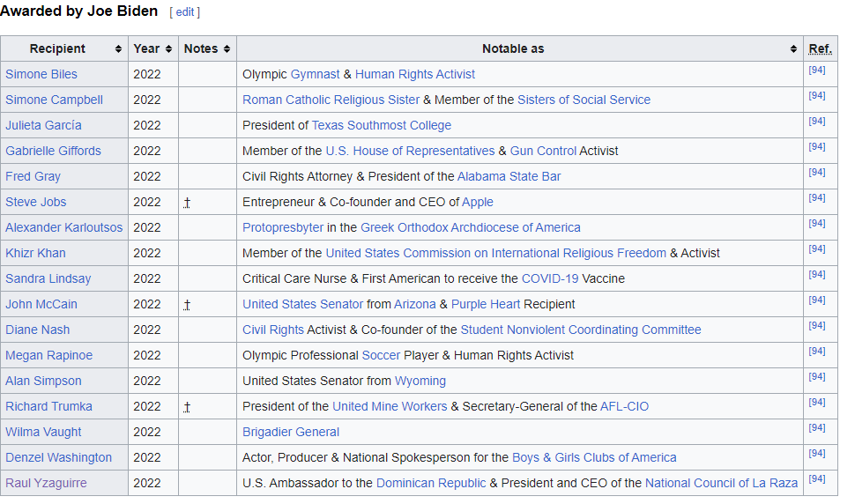Open Julieta García article link

click(43, 125)
